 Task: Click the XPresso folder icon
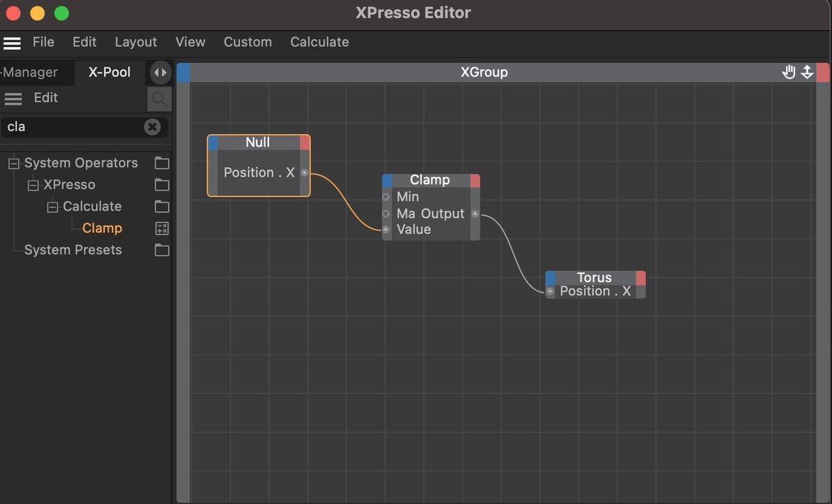(162, 184)
